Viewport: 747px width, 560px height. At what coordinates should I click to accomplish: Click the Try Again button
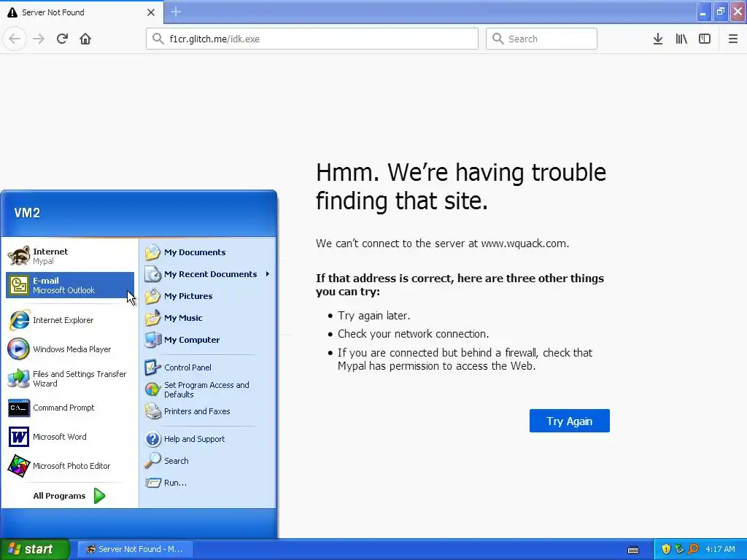point(569,421)
